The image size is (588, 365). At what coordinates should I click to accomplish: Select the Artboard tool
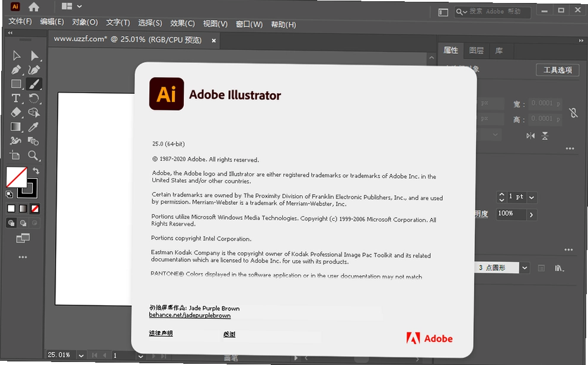click(x=15, y=155)
